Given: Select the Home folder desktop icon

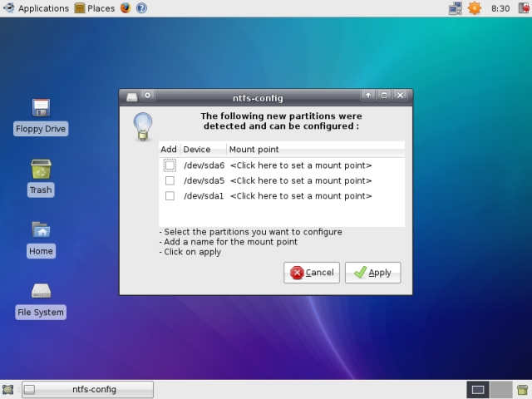Looking at the screenshot, I should point(41,239).
